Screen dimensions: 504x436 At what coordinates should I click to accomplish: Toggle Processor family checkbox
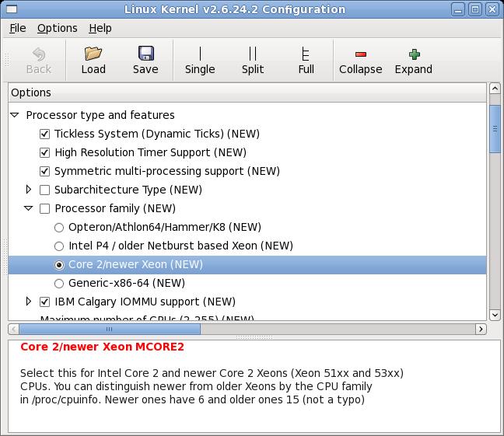(44, 208)
